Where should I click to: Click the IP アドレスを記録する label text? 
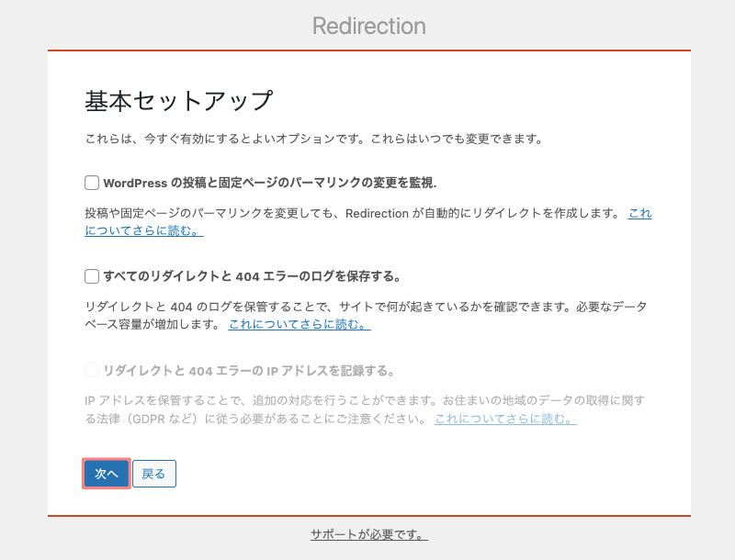pyautogui.click(x=249, y=371)
